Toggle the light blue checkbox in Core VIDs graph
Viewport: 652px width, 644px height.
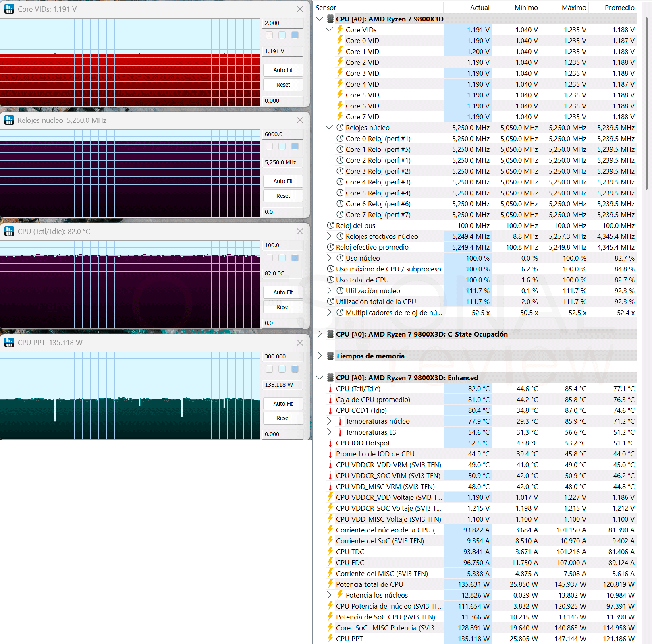[x=282, y=35]
